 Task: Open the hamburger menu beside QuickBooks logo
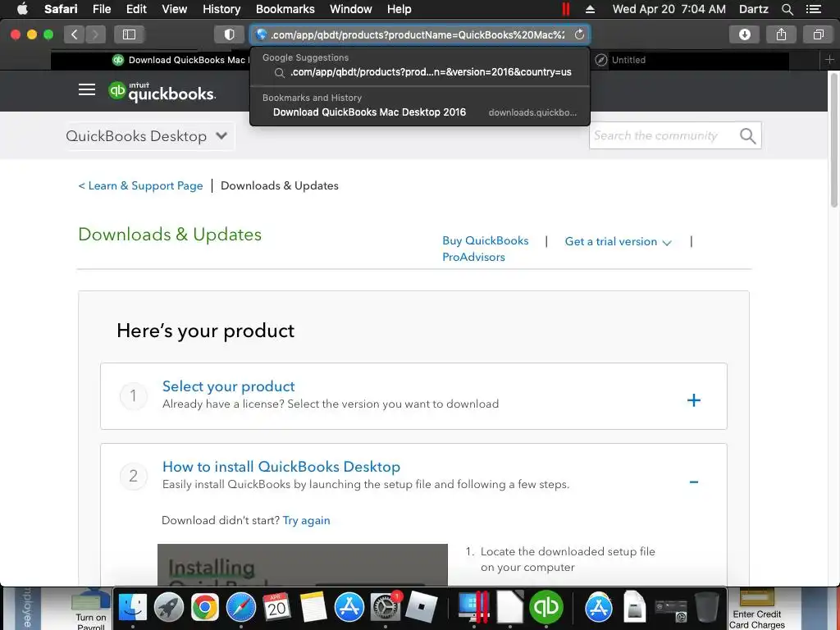coord(87,90)
